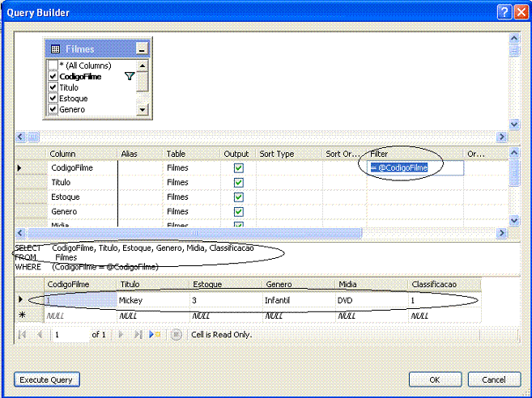Image resolution: width=532 pixels, height=398 pixels.
Task: Uncheck Titulo in Filmes table box
Action: click(53, 87)
